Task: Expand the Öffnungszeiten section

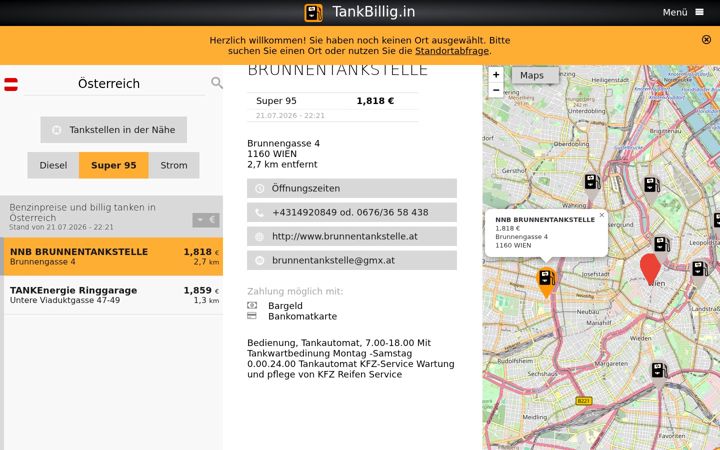Action: click(x=352, y=188)
